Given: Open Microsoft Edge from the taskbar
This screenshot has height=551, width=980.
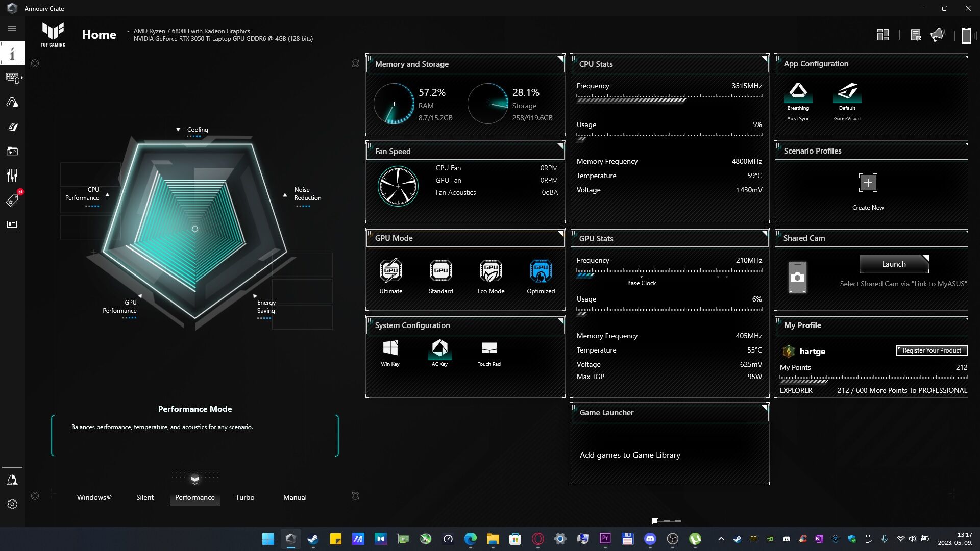Looking at the screenshot, I should [x=470, y=539].
